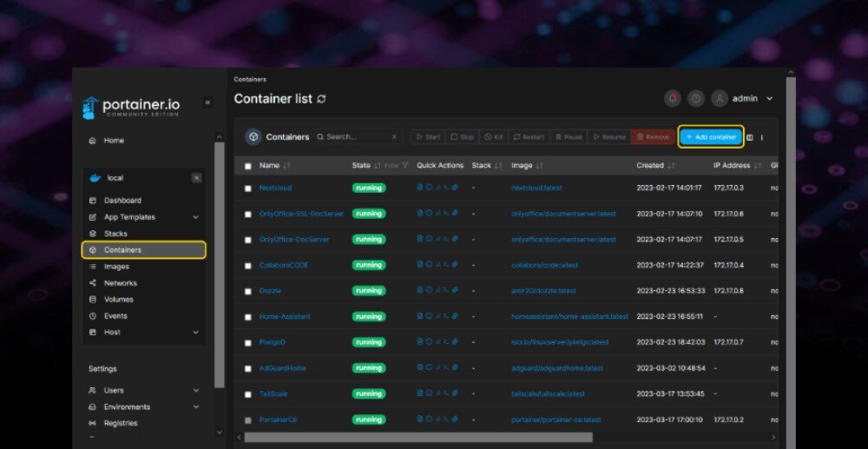Open logs icon for Dozzle container

419,290
